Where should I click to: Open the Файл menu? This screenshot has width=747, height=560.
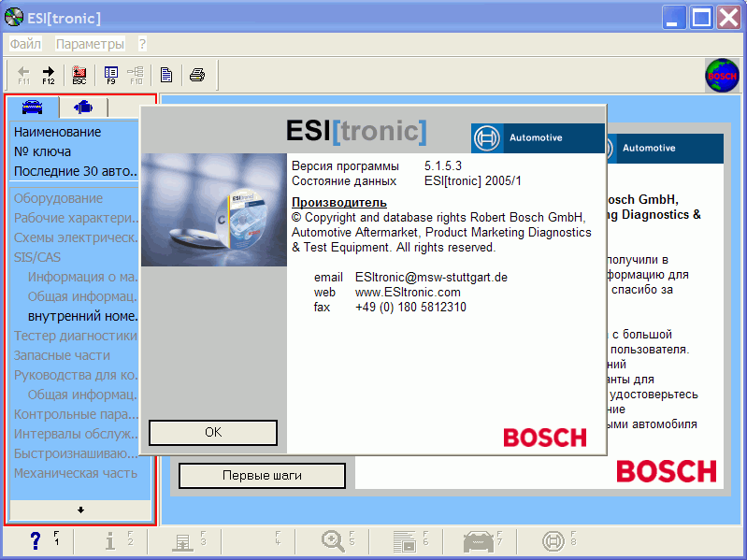click(25, 44)
